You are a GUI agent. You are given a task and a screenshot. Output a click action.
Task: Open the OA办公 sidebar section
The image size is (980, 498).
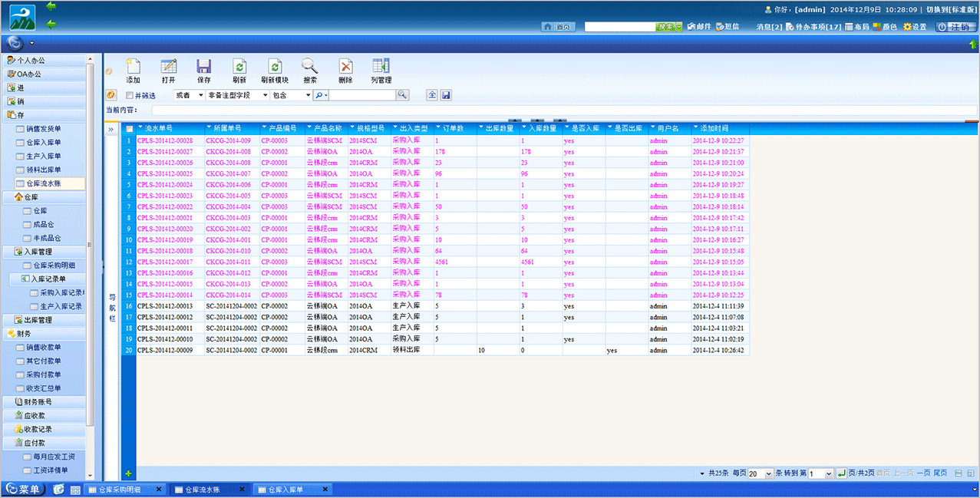click(x=45, y=74)
